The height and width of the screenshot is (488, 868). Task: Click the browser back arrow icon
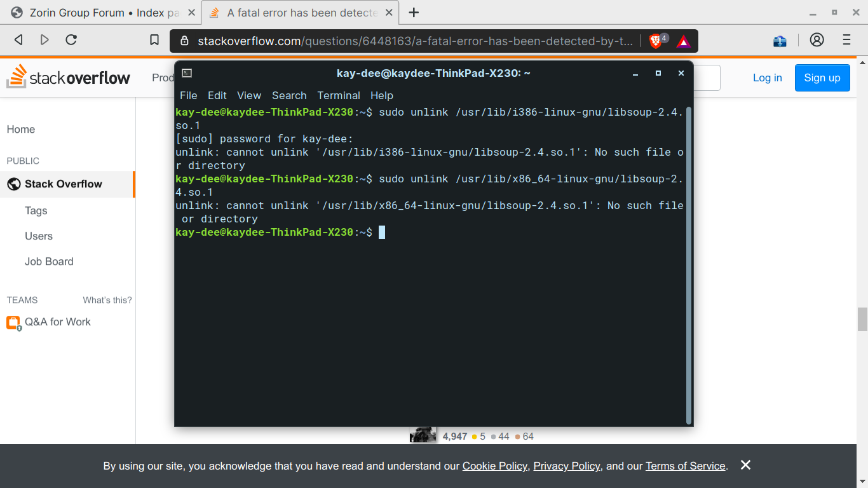pos(18,40)
